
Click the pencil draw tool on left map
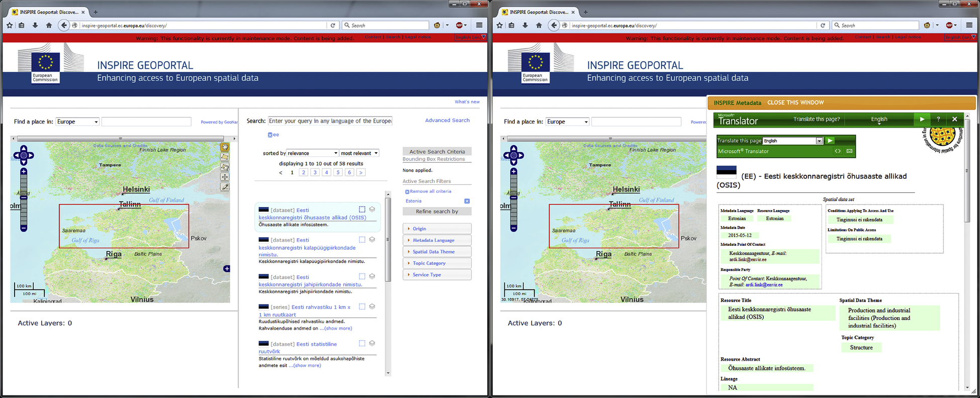pyautogui.click(x=225, y=187)
